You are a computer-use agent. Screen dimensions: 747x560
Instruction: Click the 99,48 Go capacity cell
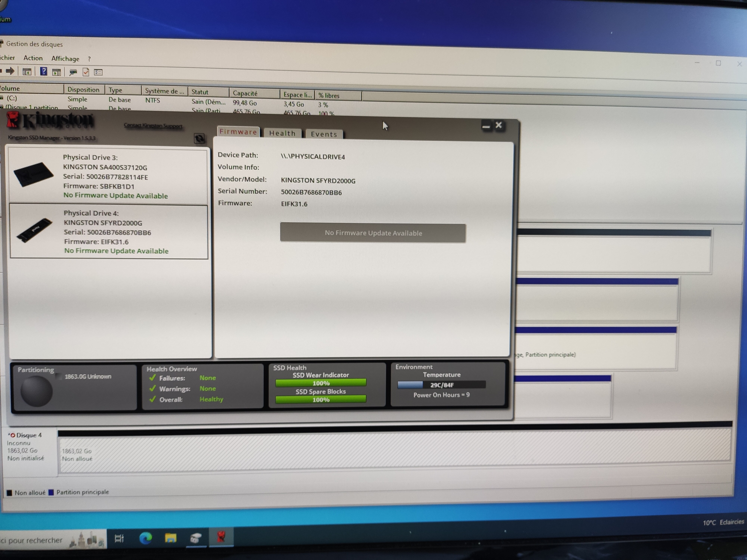pyautogui.click(x=245, y=103)
